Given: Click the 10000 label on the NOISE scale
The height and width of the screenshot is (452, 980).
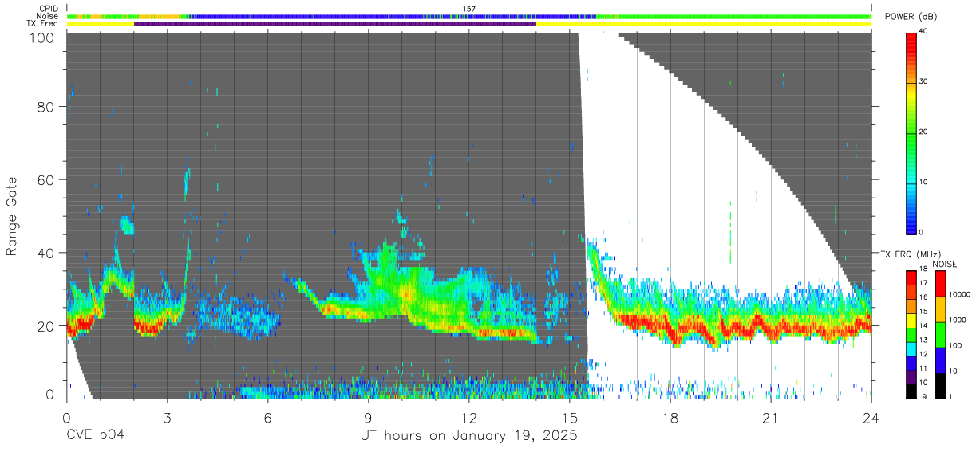Looking at the screenshot, I should [958, 294].
